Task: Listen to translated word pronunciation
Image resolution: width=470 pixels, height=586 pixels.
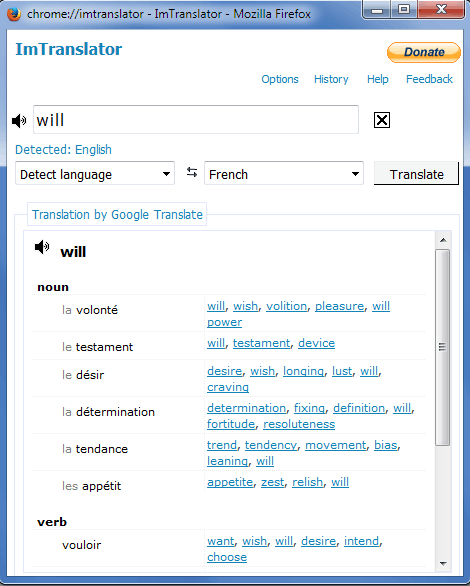Action: point(42,247)
